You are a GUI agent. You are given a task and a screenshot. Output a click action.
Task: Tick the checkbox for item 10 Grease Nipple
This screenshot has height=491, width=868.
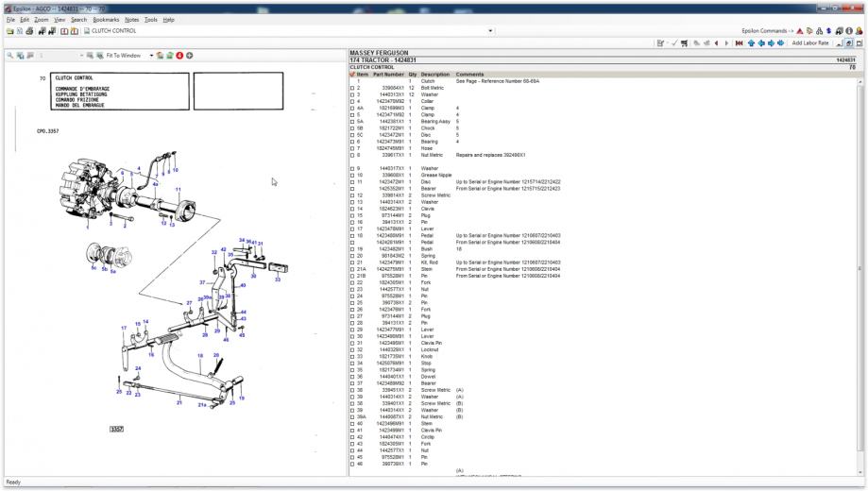coord(352,175)
